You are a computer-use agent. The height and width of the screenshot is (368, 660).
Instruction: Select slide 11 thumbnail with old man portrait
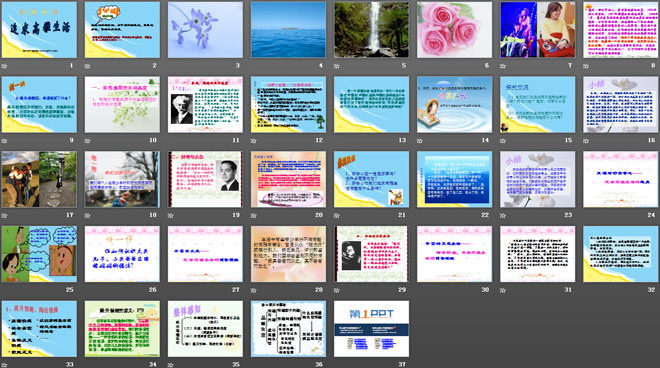[205, 104]
